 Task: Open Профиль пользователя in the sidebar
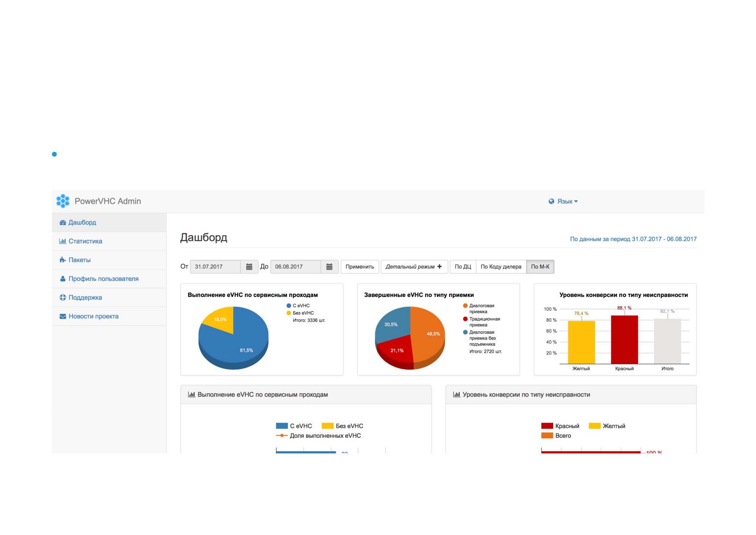tap(109, 279)
